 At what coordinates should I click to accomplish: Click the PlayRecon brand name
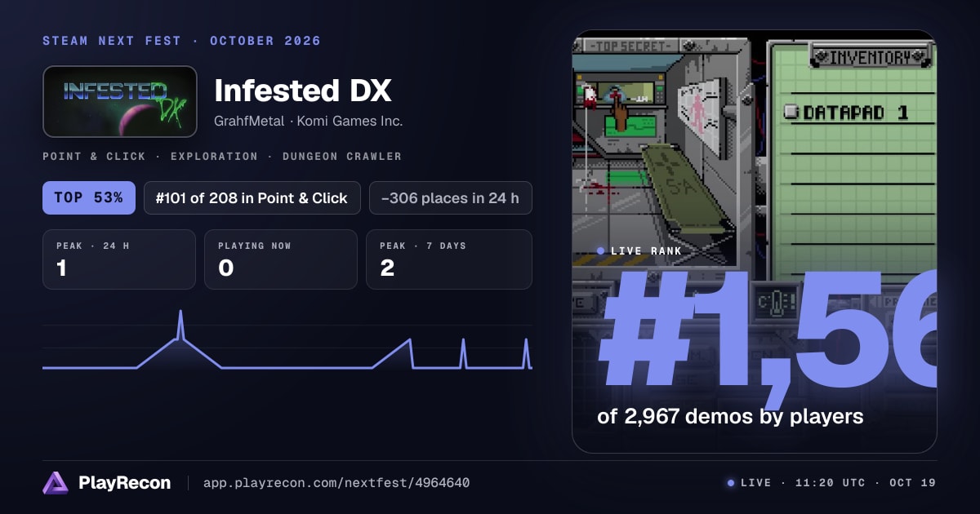[x=124, y=483]
